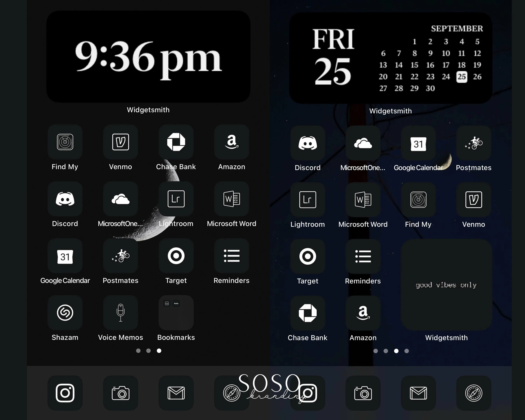Navigate to second home screen page
The image size is (525, 420).
pos(148,351)
